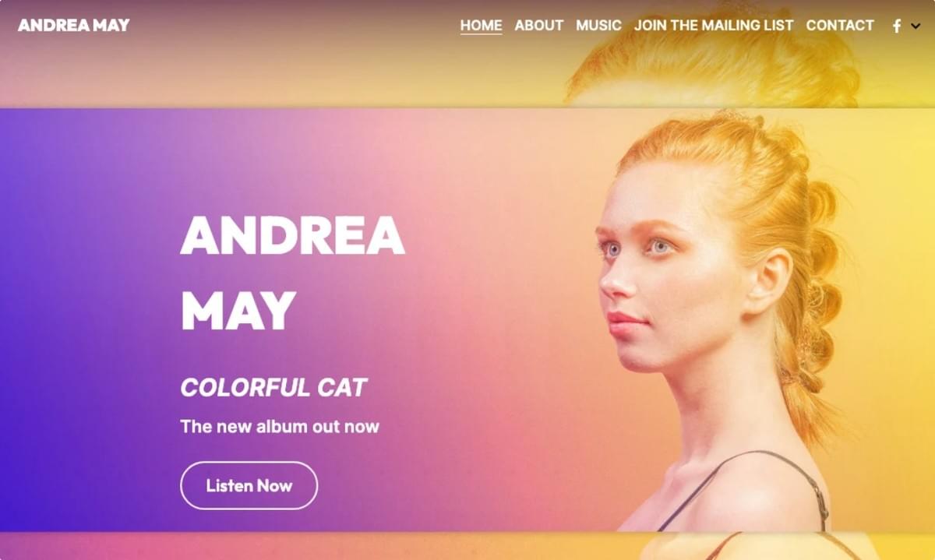Expand the chevron next to Facebook icon
Viewport: 935px width, 560px height.
pos(916,26)
